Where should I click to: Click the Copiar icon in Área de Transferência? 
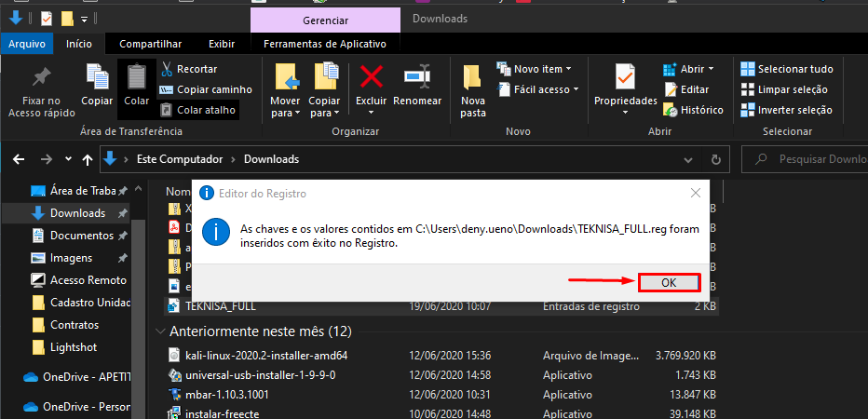(97, 77)
